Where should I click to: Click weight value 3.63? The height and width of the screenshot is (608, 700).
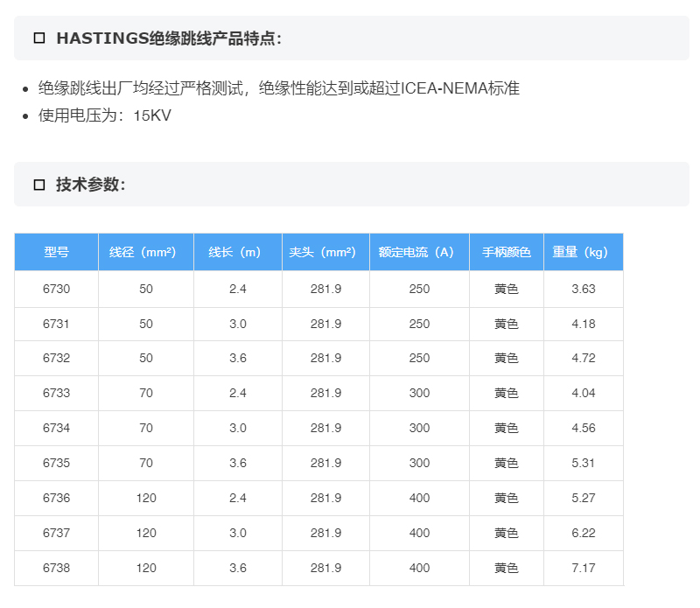(584, 289)
